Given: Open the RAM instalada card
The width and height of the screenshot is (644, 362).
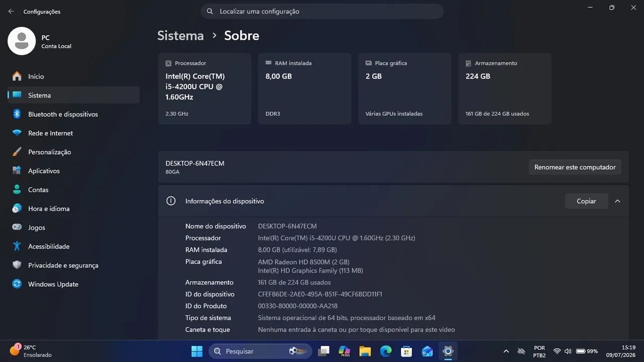Looking at the screenshot, I should click(x=304, y=89).
